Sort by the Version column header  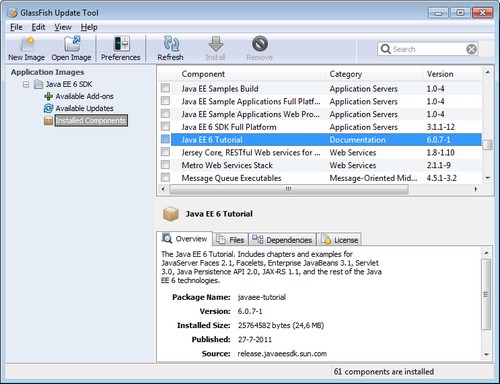452,74
